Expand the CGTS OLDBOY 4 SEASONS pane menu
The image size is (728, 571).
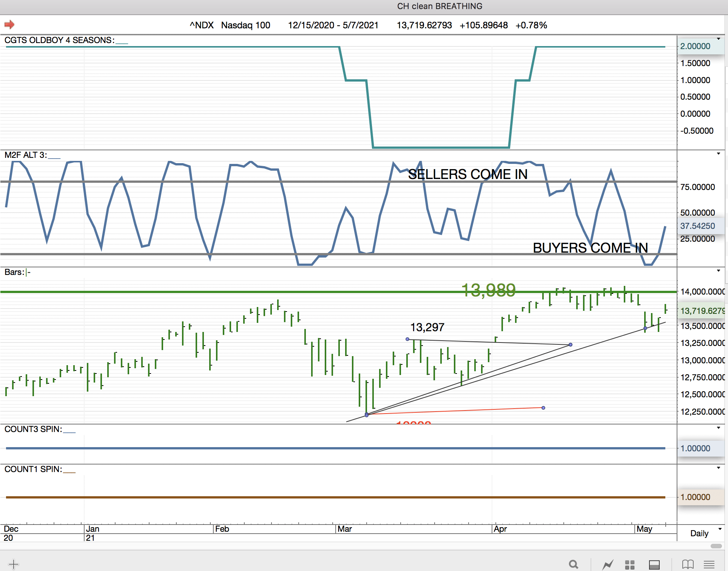718,39
